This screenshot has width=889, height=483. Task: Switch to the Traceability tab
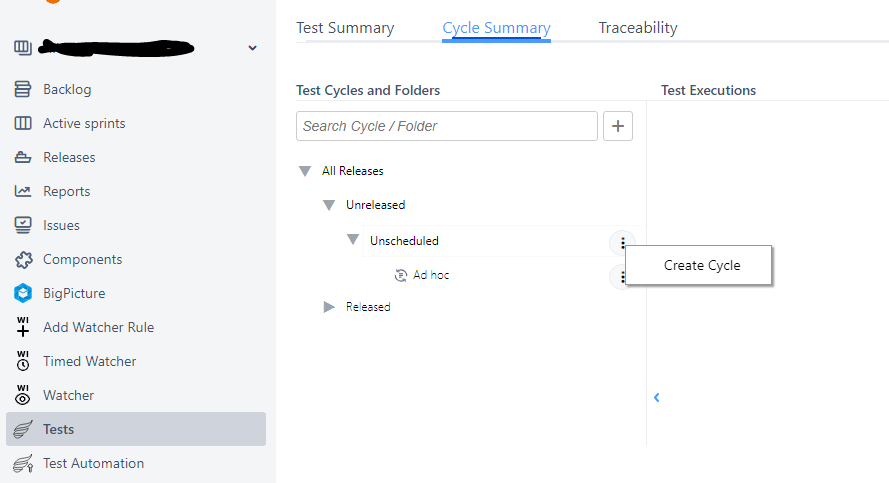coord(638,28)
